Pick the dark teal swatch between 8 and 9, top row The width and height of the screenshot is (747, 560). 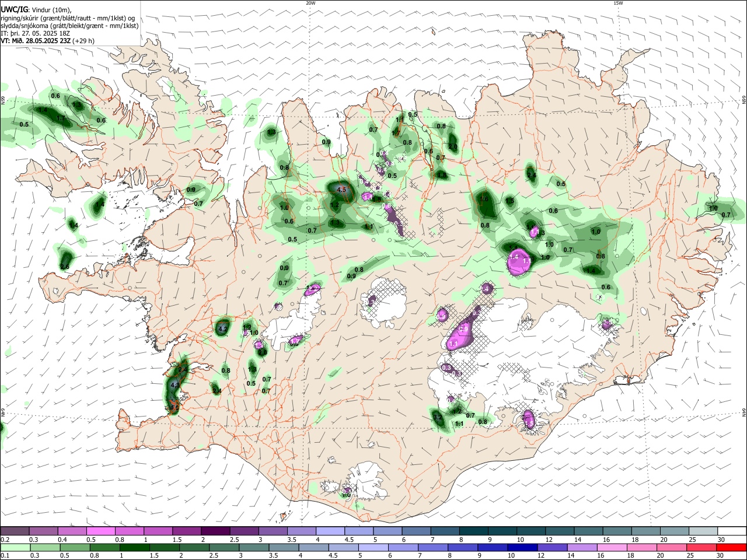click(x=474, y=531)
